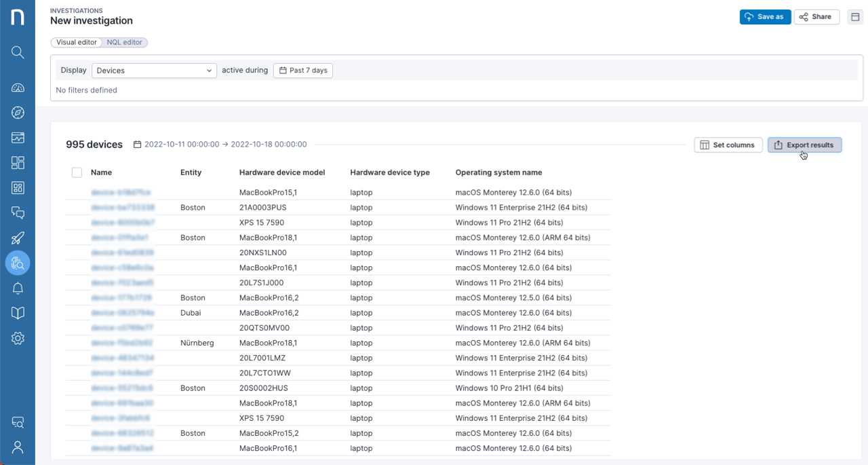Select the dashboards gauge icon in sidebar
The image size is (868, 465).
[x=18, y=87]
